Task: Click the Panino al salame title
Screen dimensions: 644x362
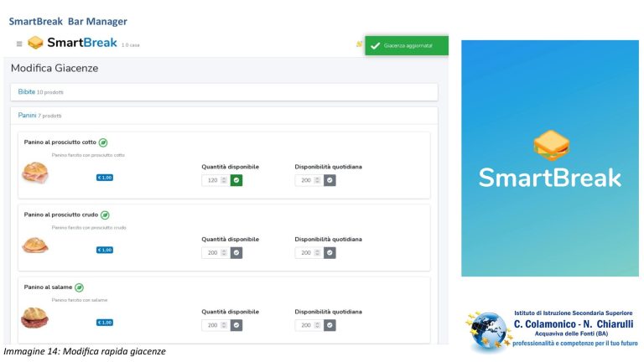Action: (48, 287)
